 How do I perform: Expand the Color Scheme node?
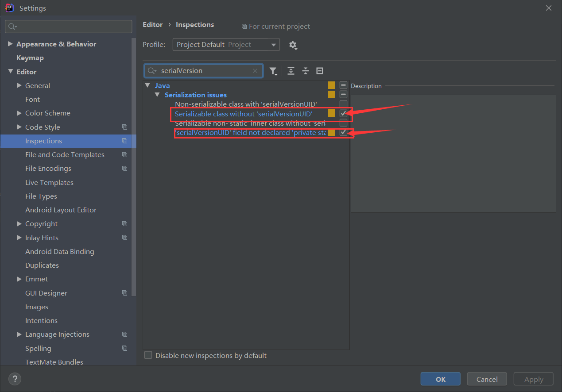pyautogui.click(x=19, y=113)
